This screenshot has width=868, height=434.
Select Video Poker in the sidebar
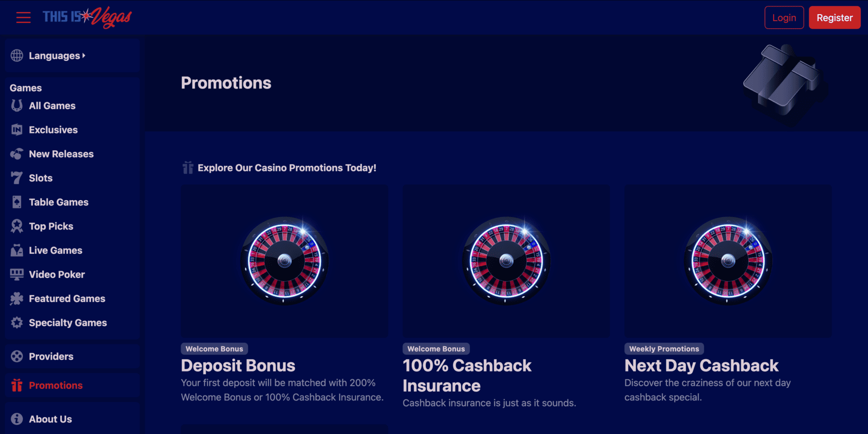click(x=56, y=275)
